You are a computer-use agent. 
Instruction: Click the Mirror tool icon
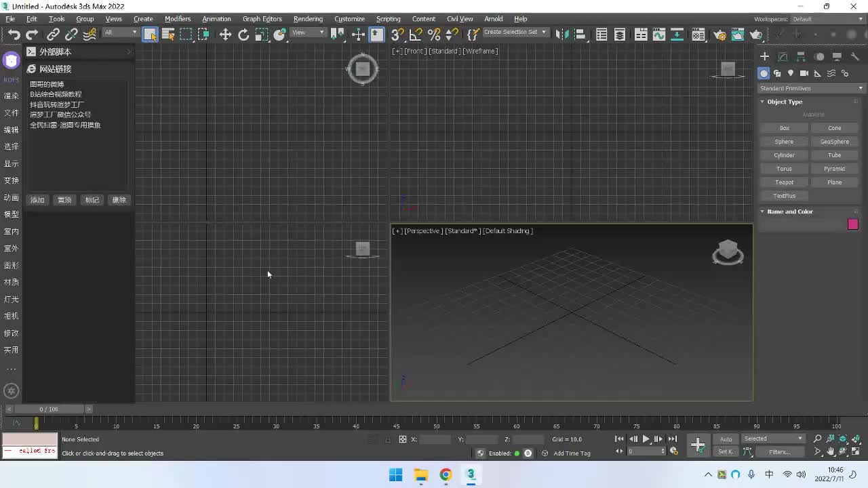coord(561,35)
